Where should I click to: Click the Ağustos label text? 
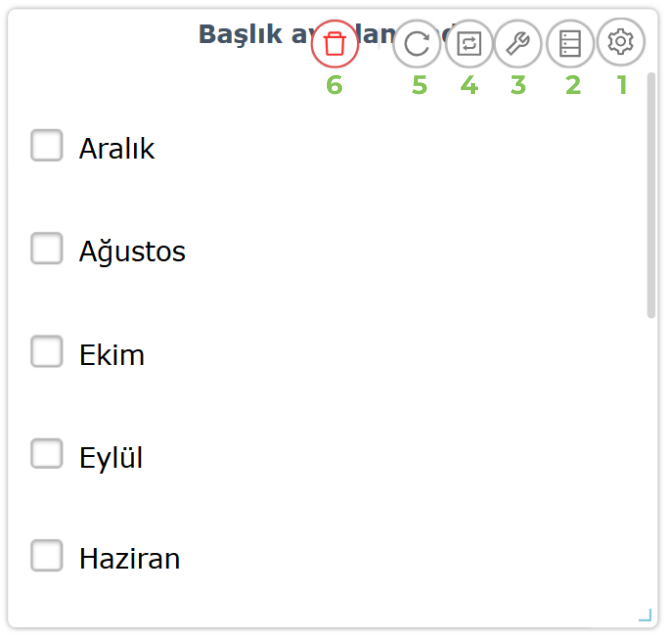tap(132, 252)
